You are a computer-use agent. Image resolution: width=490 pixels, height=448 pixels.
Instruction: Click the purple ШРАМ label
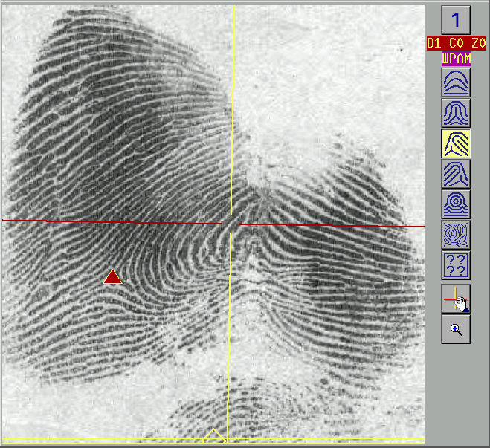coord(457,59)
